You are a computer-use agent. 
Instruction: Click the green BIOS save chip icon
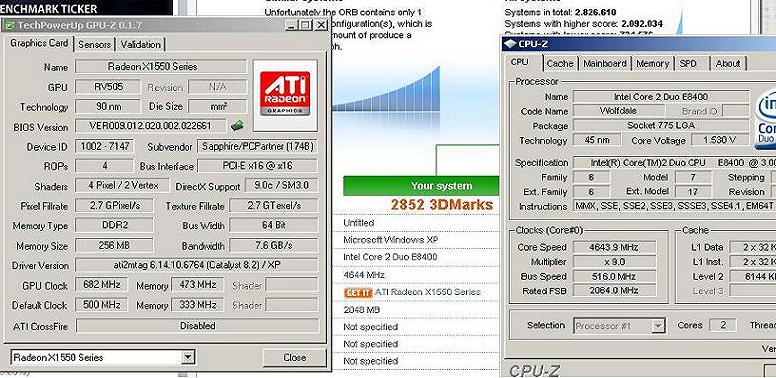pos(238,126)
